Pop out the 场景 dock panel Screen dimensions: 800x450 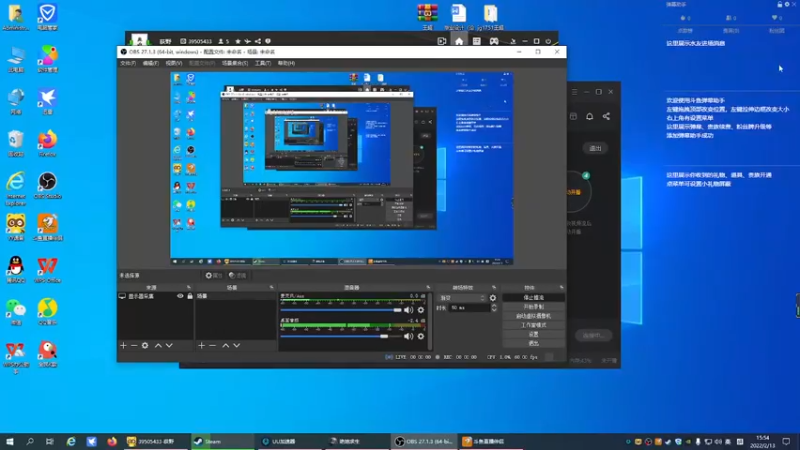click(x=271, y=288)
